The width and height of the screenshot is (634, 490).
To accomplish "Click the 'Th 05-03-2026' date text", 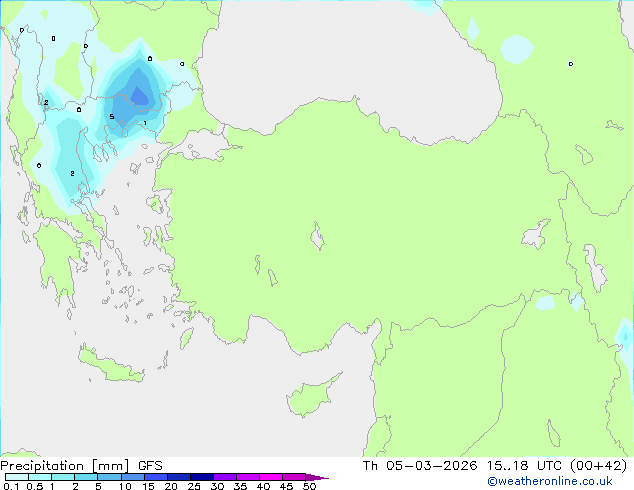I will point(420,465).
